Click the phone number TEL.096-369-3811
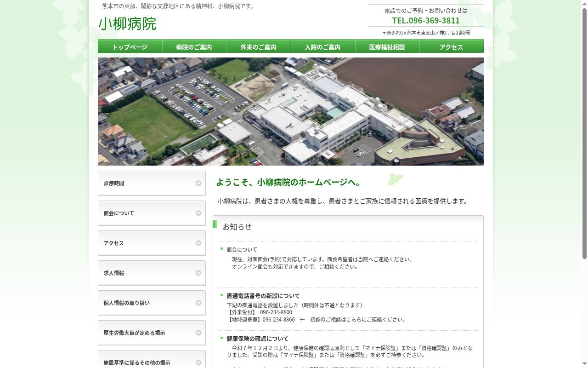 (x=426, y=20)
